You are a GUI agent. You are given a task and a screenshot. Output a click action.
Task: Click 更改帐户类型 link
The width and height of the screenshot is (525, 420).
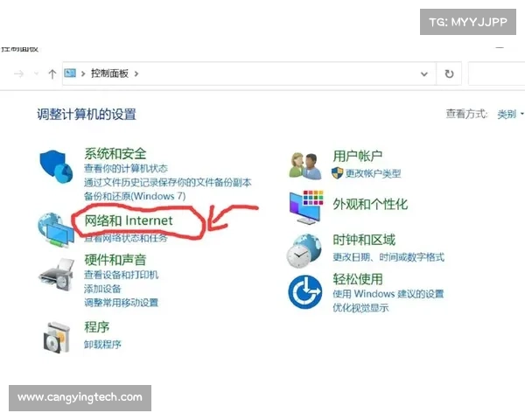point(373,173)
